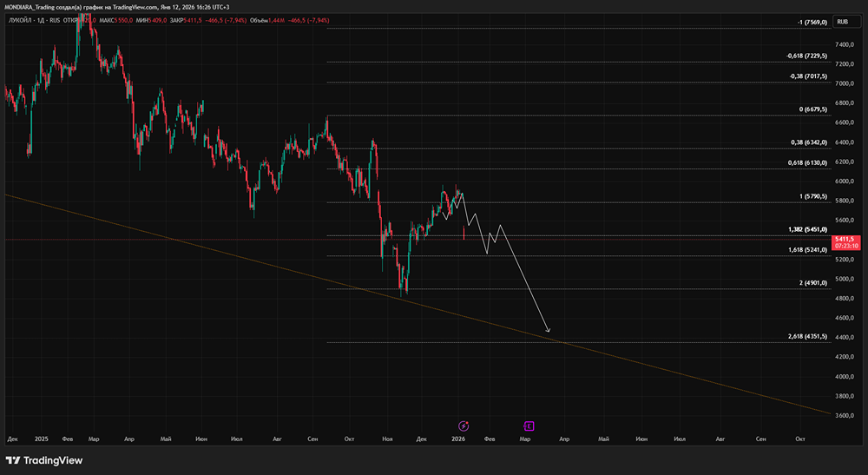Click the MONDIARA_Trading chart caption header
This screenshot has height=475, width=868.
point(117,7)
